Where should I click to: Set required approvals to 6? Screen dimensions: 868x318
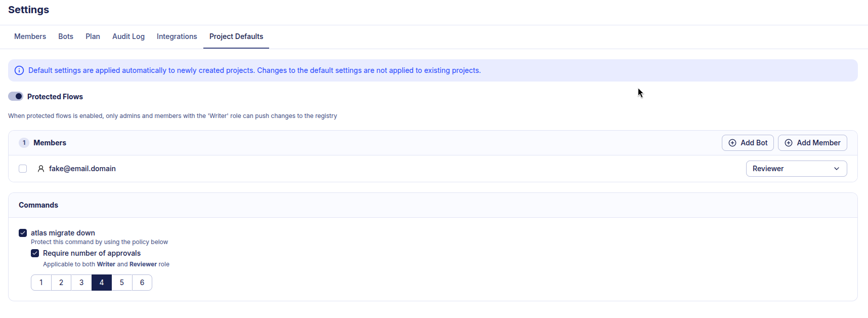tap(142, 283)
